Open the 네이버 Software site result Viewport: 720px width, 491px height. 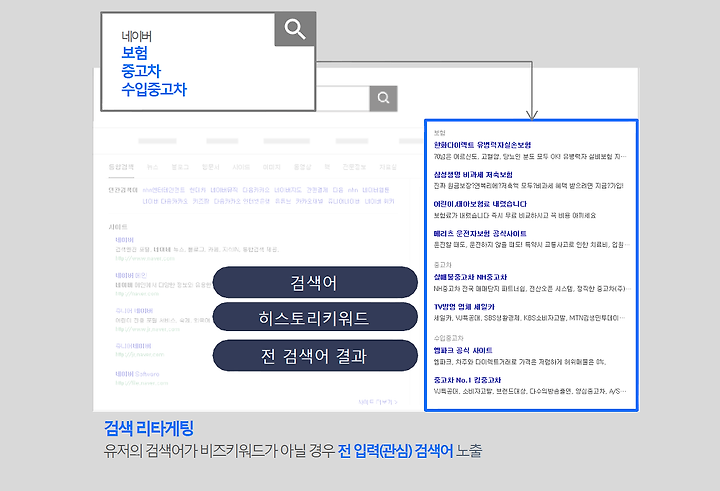coord(137,374)
